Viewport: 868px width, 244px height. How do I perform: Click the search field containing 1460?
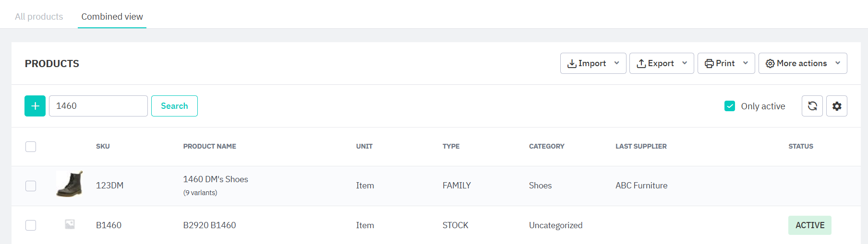pos(98,106)
